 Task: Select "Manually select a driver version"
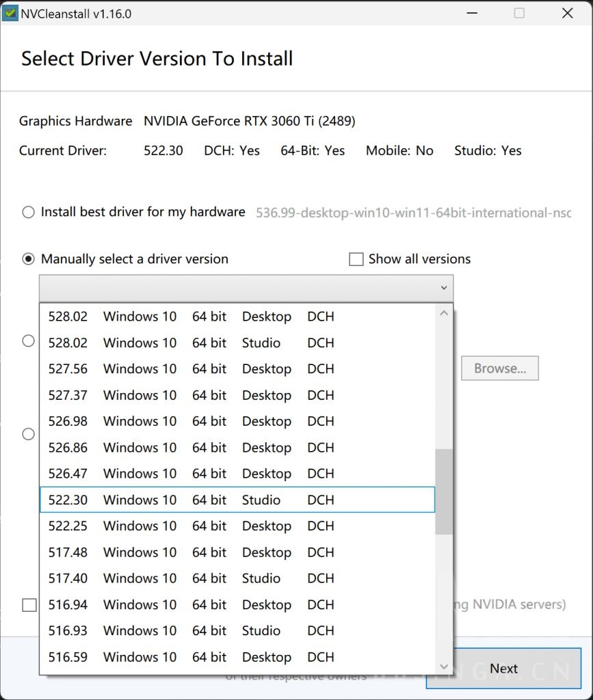point(28,259)
